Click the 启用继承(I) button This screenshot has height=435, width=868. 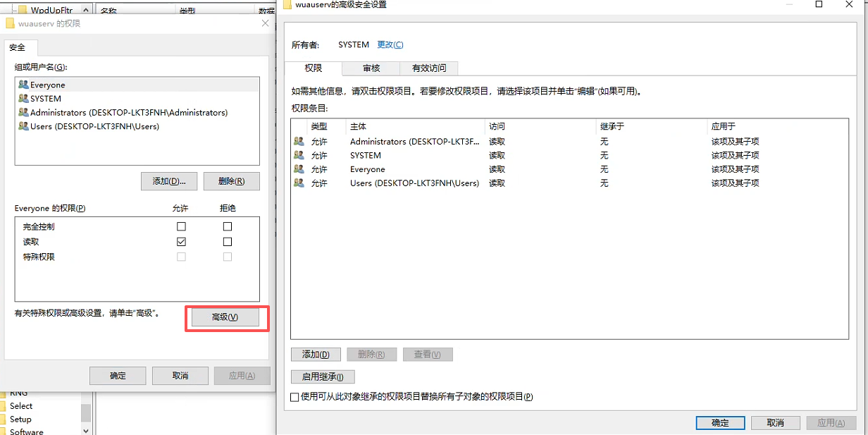click(322, 376)
